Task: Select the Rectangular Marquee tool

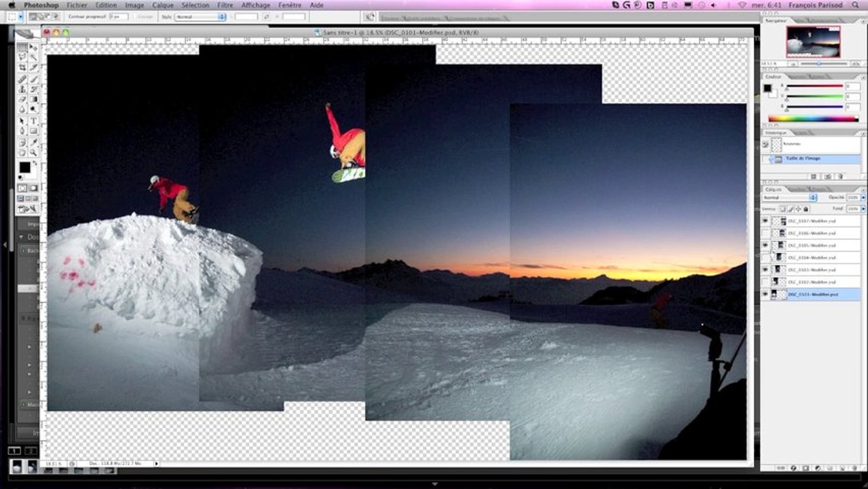Action: pyautogui.click(x=22, y=47)
